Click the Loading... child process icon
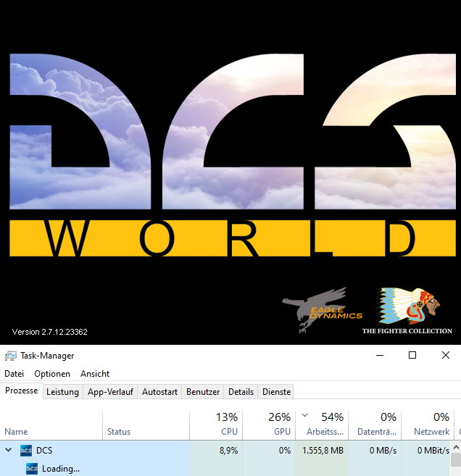The width and height of the screenshot is (461, 476). pos(32,469)
